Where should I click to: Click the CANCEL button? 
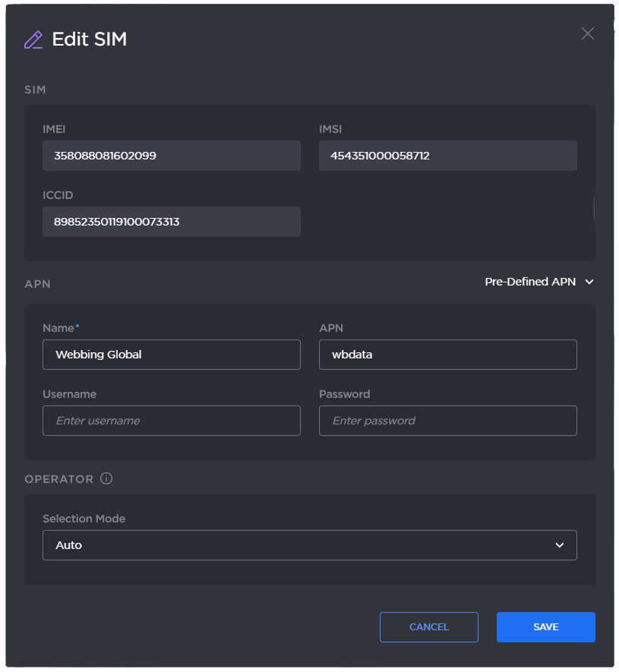pos(428,626)
